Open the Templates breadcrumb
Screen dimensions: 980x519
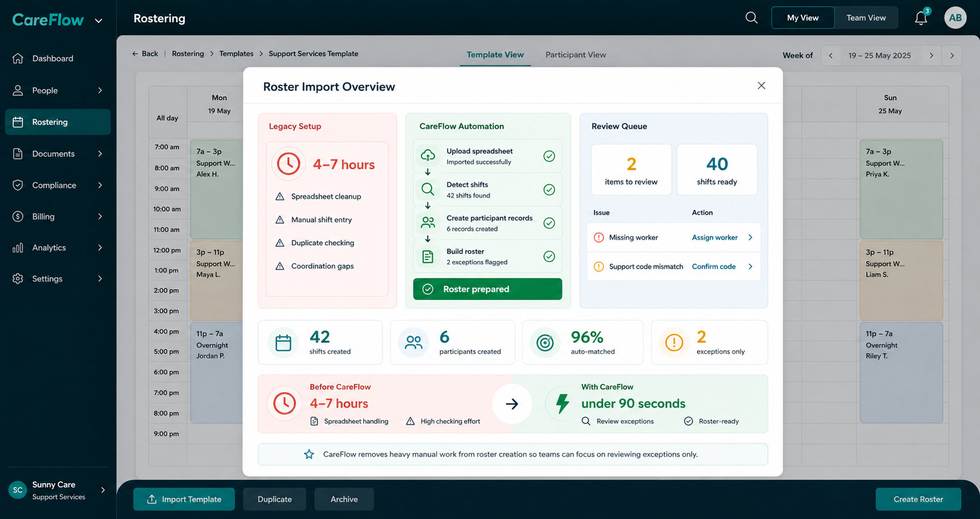tap(236, 54)
